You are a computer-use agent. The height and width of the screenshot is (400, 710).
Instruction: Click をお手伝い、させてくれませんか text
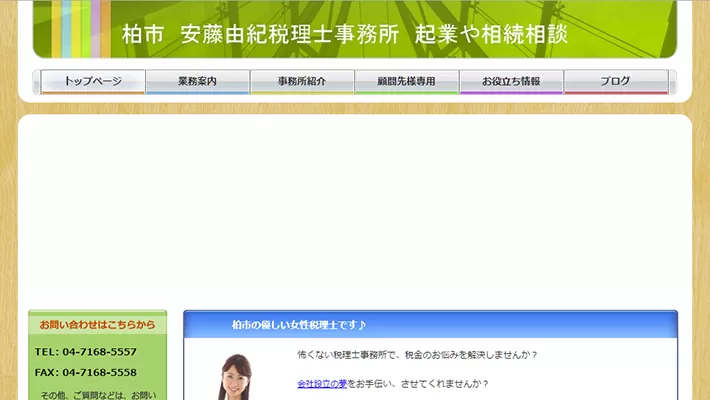coord(418,384)
